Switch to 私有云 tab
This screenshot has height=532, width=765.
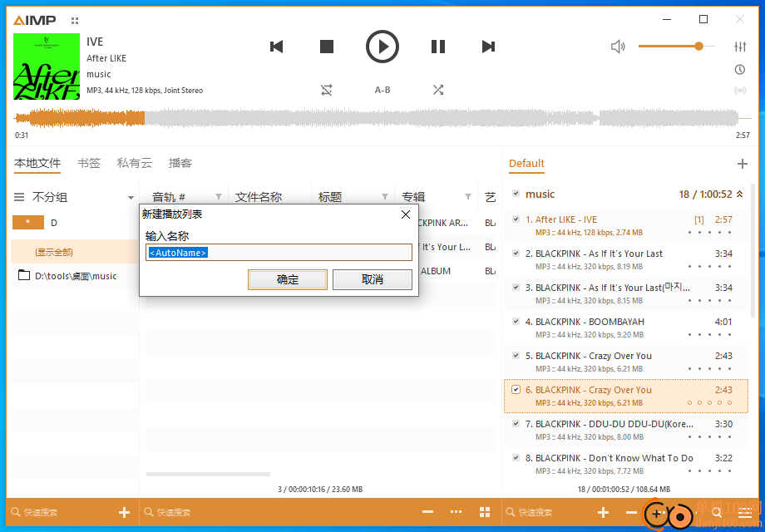135,164
